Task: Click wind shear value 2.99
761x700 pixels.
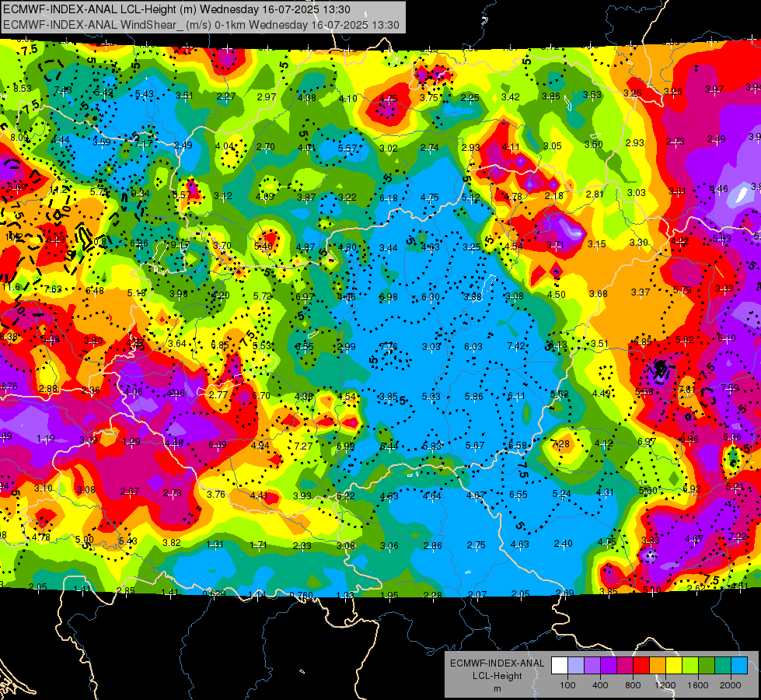Action: [x=347, y=347]
